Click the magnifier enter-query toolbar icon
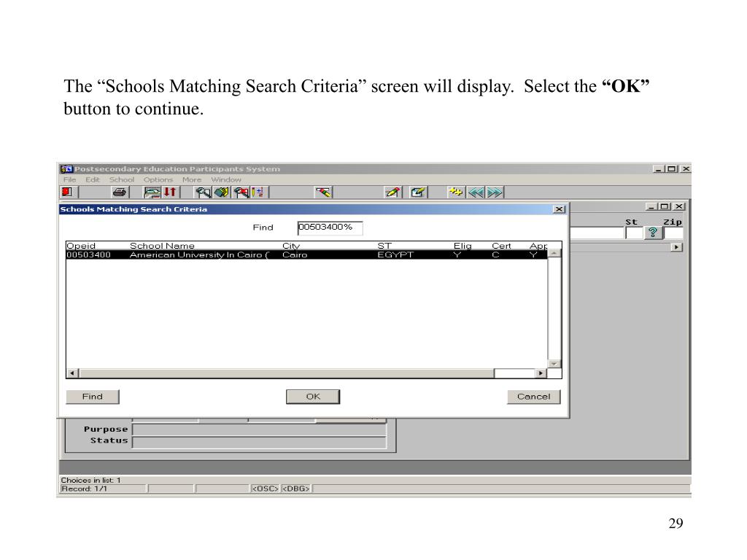 click(204, 192)
